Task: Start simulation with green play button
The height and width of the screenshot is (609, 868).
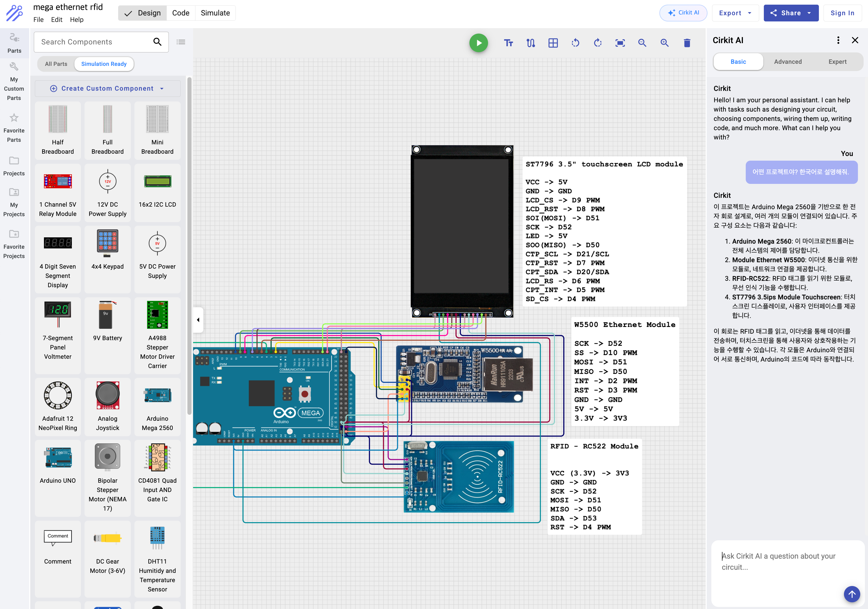Action: pyautogui.click(x=478, y=43)
